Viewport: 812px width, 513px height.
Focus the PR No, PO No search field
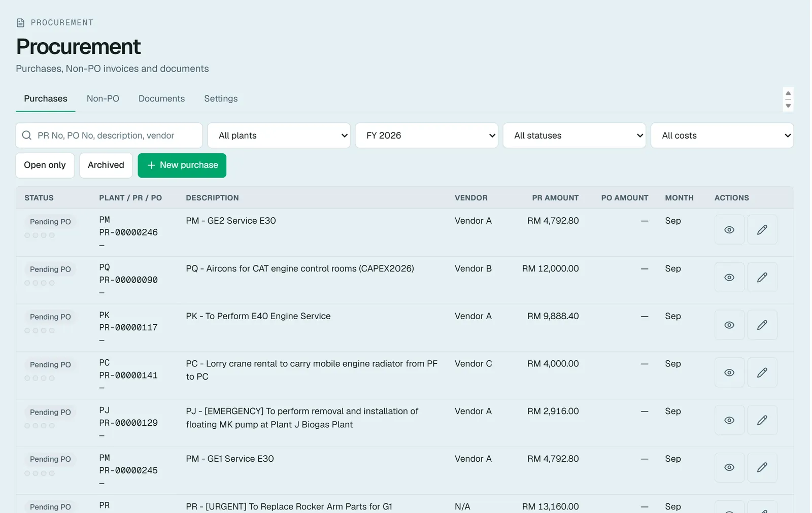[109, 135]
